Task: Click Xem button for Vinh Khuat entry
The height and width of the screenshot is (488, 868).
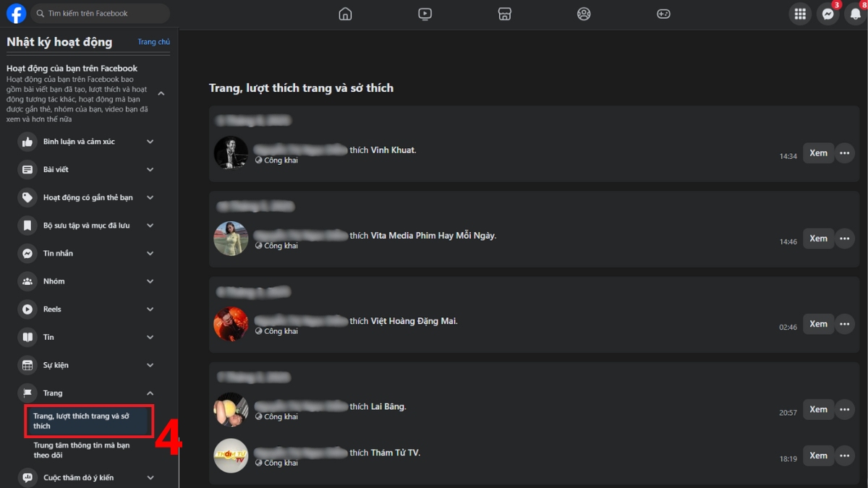Action: coord(818,153)
